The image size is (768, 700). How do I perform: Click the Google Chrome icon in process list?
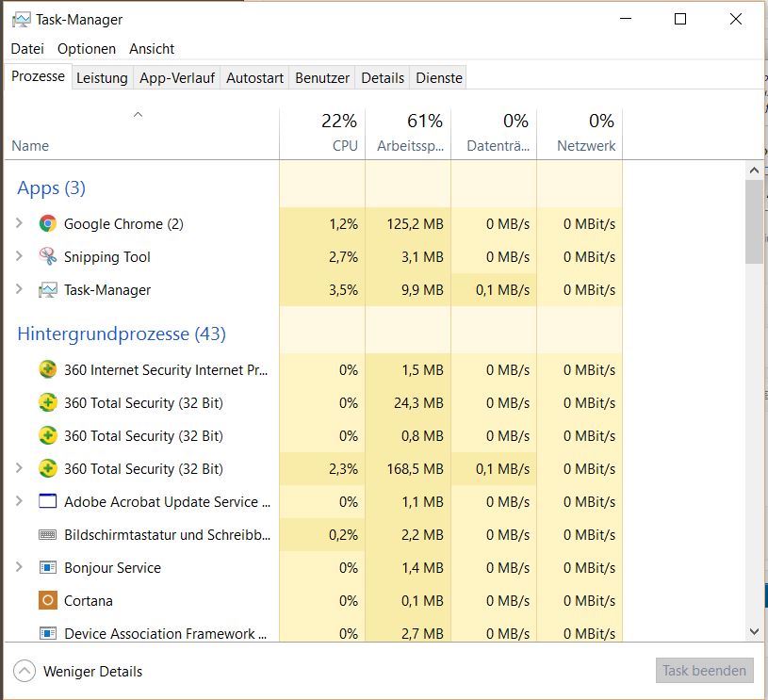coord(48,224)
